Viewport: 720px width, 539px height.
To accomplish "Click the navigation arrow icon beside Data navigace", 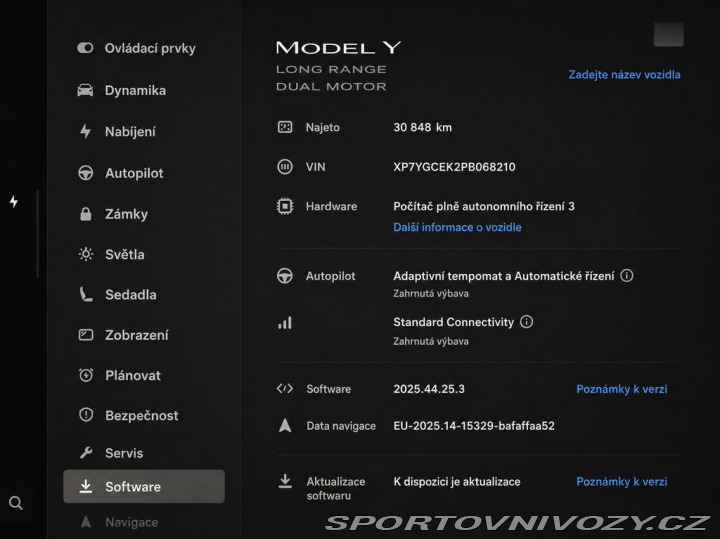I will click(285, 426).
